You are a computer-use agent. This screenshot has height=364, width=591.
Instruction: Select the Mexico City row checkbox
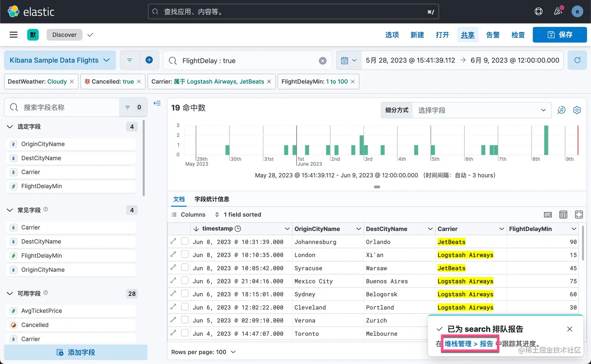(185, 280)
